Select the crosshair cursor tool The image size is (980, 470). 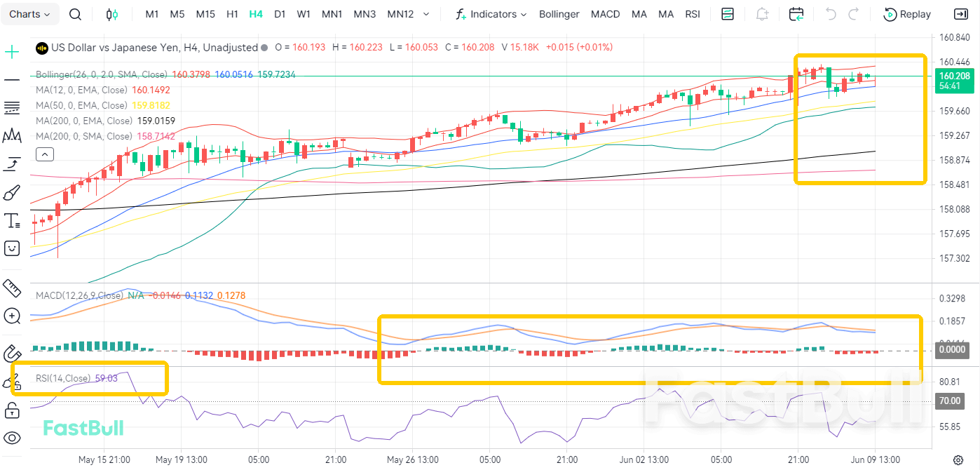12,52
